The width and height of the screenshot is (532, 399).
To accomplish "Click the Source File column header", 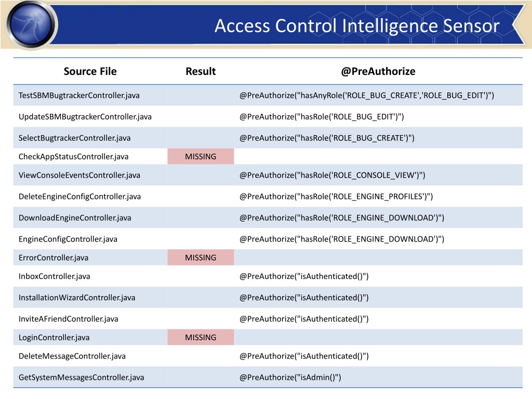I will 90,71.
